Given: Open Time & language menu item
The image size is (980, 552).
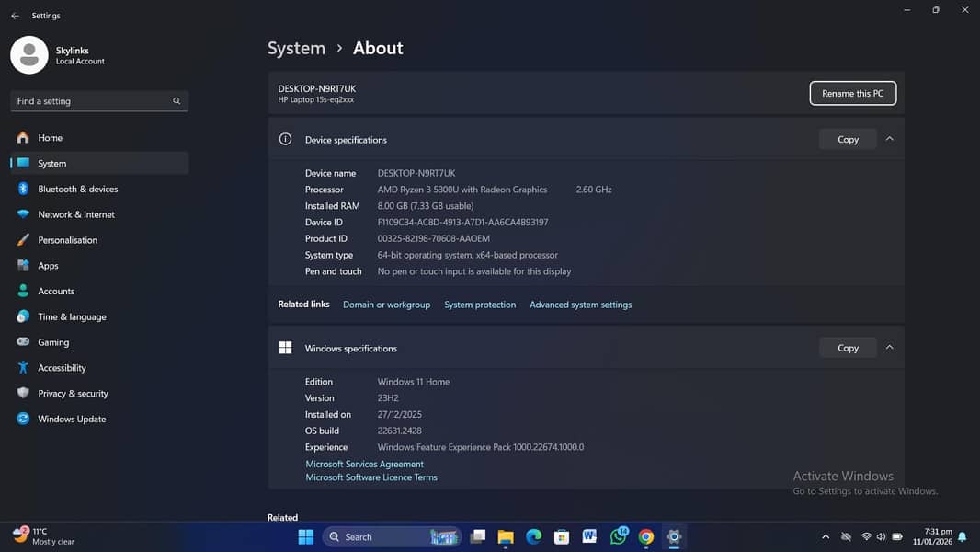Looking at the screenshot, I should pos(72,316).
